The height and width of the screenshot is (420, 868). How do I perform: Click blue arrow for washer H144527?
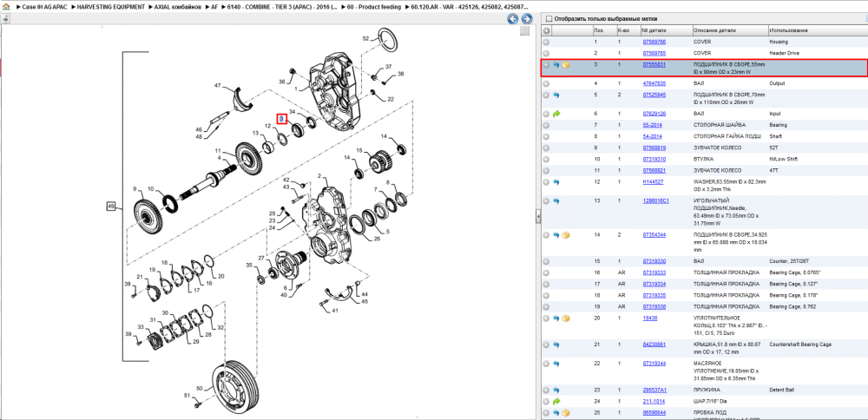click(x=556, y=182)
